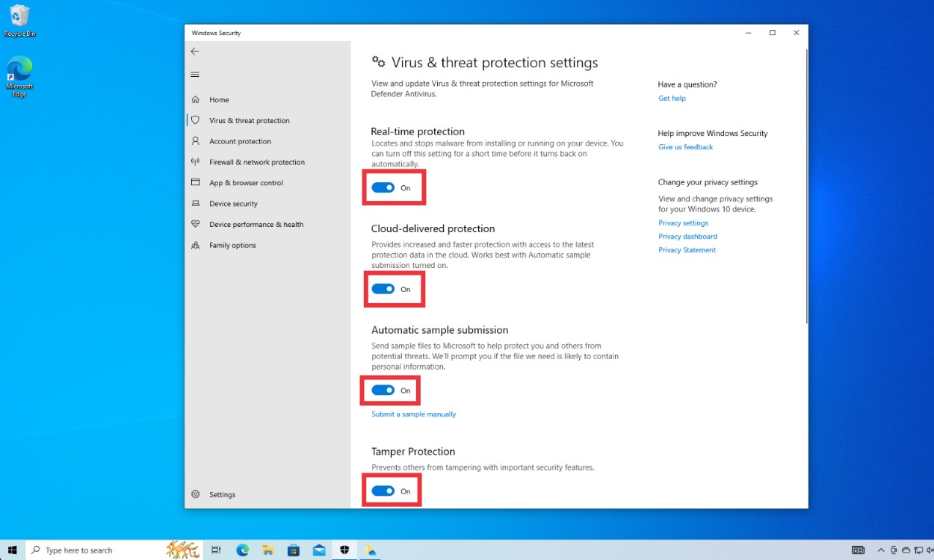This screenshot has height=560, width=934.
Task: Disable Tamper Protection
Action: pos(384,491)
